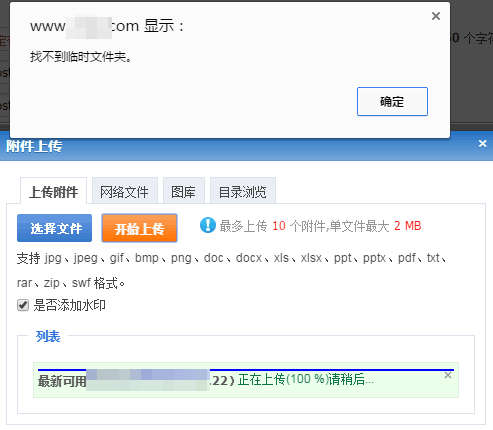Click the 最多上传 10 个附件 hint text

pyautogui.click(x=320, y=226)
